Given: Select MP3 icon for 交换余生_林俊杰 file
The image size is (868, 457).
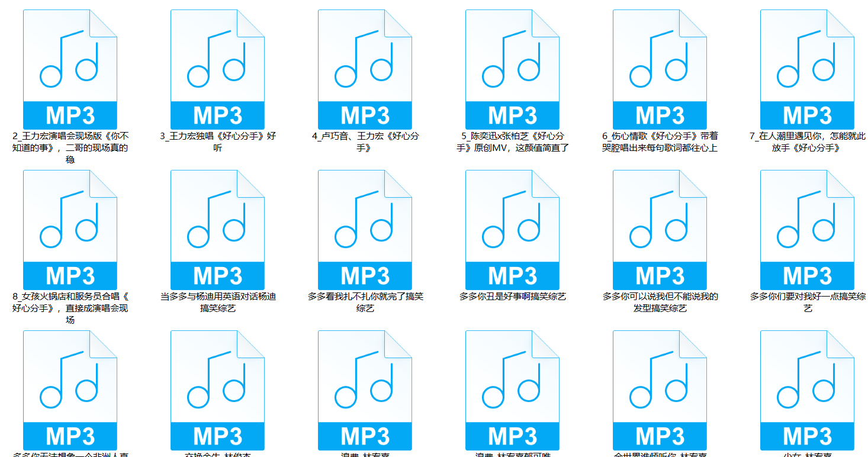Looking at the screenshot, I should (217, 390).
